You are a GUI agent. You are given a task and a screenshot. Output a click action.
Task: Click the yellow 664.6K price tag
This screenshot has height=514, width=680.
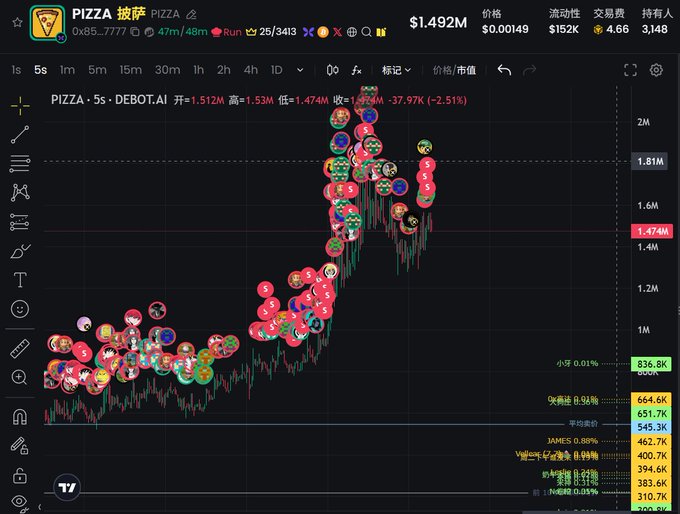pyautogui.click(x=652, y=399)
